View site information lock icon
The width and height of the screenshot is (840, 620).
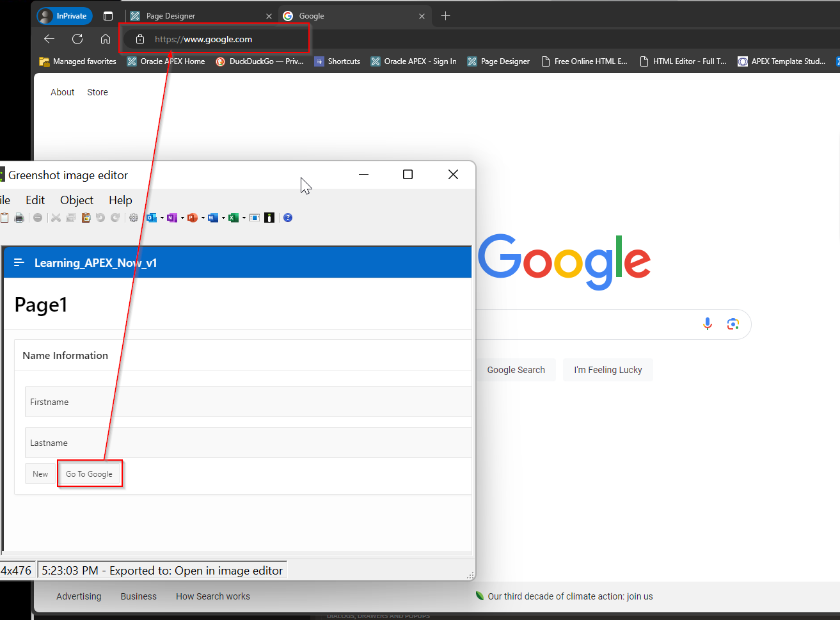140,39
